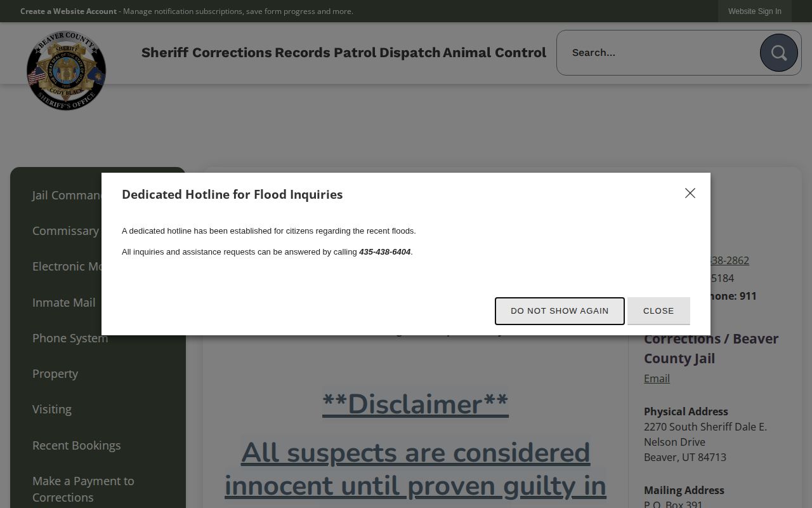This screenshot has width=812, height=508.
Task: Open Phone System in the sidebar
Action: coord(70,338)
